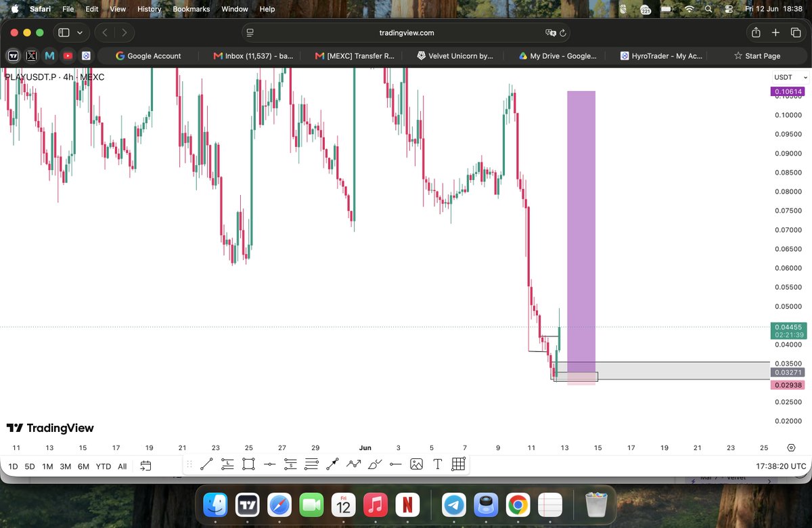Set chart range to 1D

coord(13,466)
